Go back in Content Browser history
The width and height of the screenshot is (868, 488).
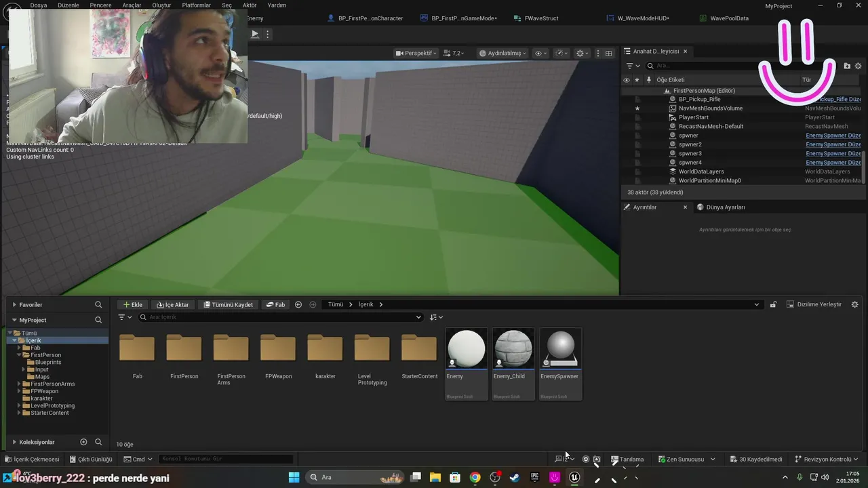coord(298,304)
